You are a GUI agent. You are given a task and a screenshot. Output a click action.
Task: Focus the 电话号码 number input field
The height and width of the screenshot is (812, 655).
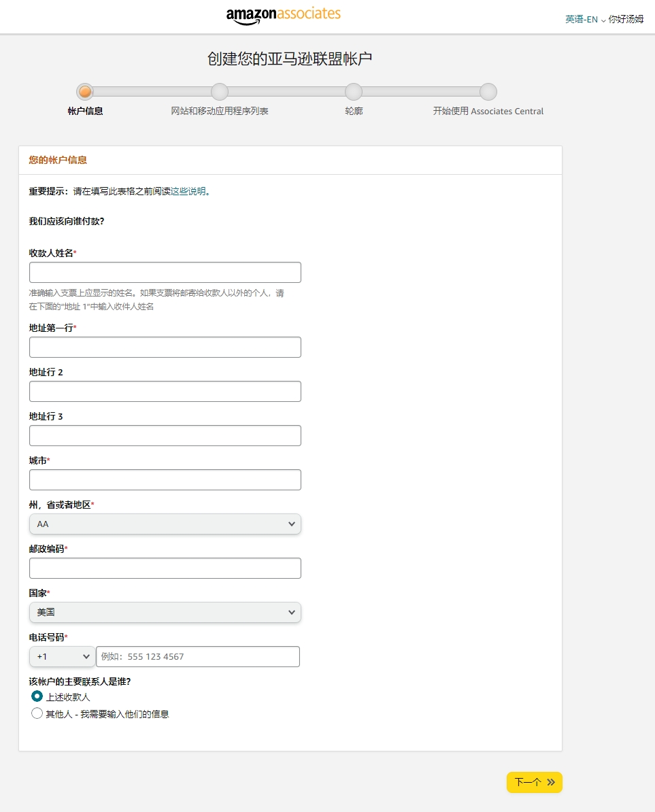point(198,657)
